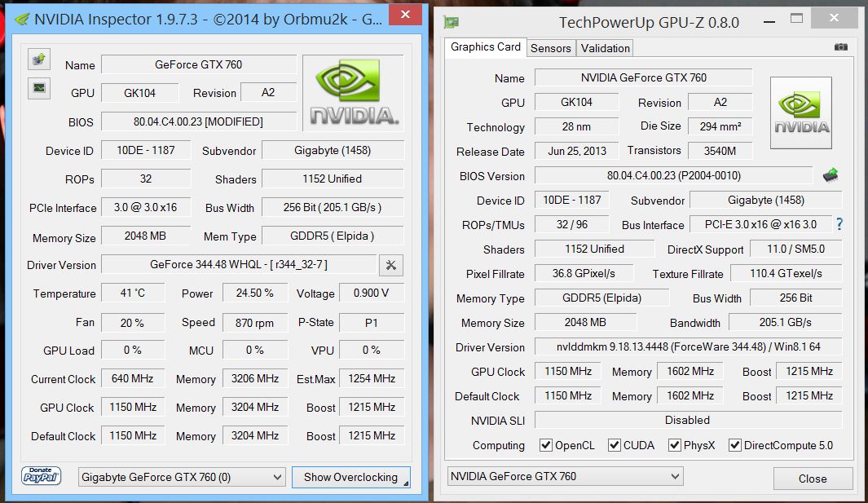This screenshot has height=503, width=868.
Task: Click the Show Overclocking button
Action: [350, 477]
